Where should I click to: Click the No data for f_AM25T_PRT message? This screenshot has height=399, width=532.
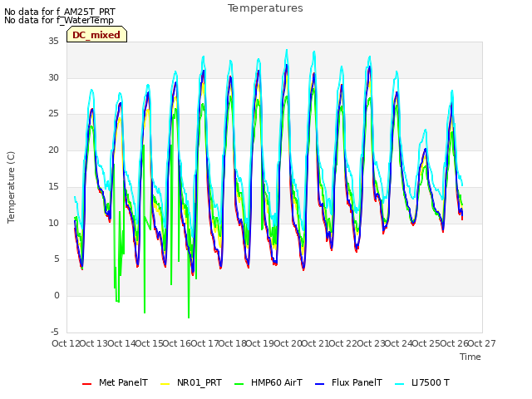[x=60, y=12]
